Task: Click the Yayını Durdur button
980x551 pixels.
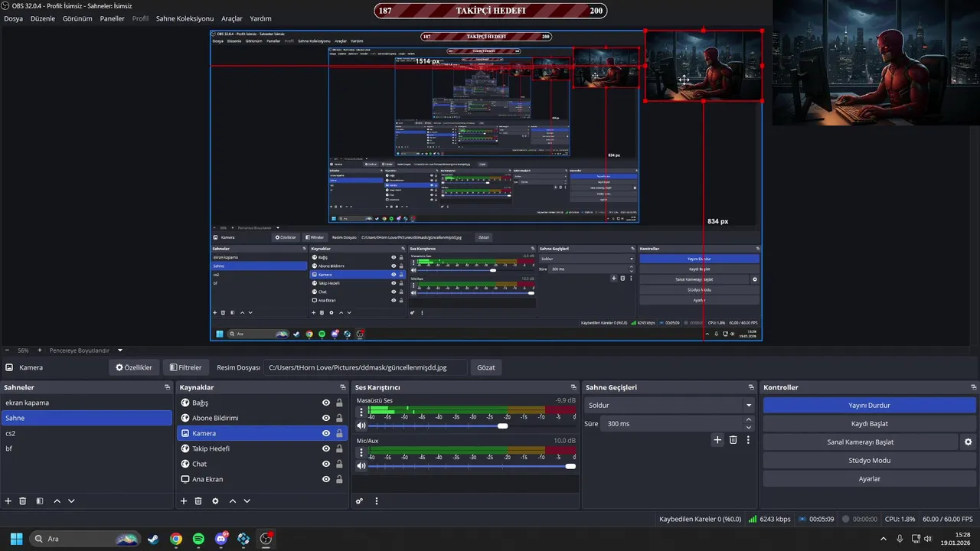Action: [x=869, y=405]
